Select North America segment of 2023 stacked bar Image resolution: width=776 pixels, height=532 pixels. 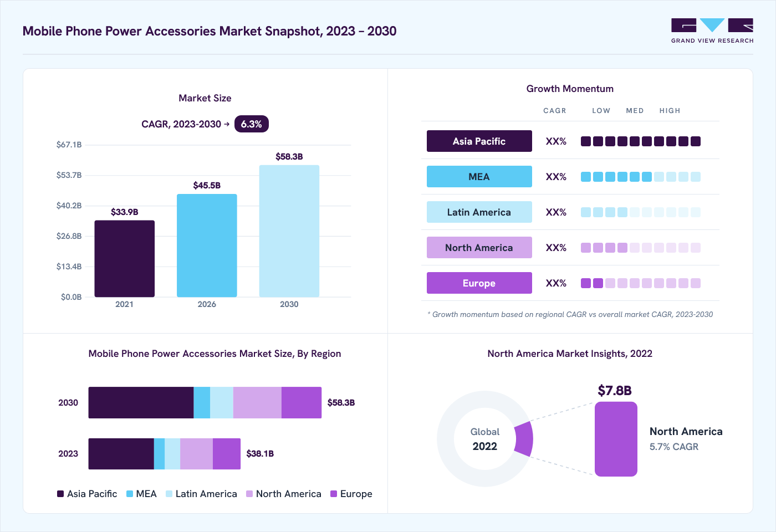click(196, 454)
